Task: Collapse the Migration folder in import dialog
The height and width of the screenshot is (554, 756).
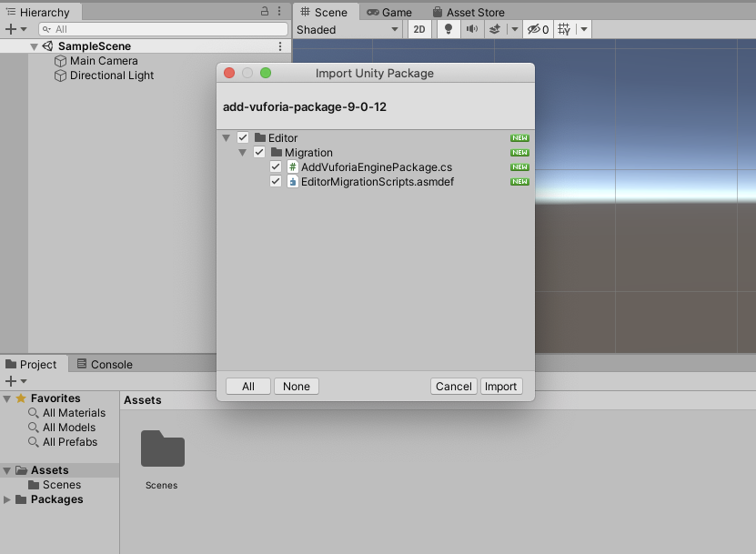Action: (x=243, y=153)
